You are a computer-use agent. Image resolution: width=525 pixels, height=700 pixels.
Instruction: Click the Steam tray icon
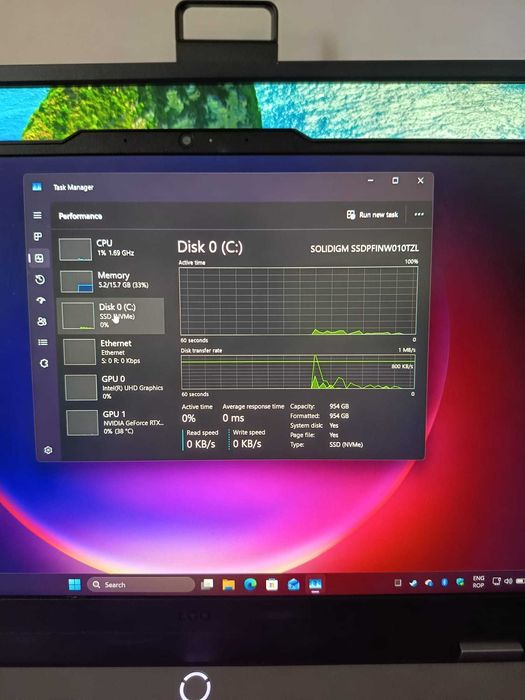click(413, 583)
